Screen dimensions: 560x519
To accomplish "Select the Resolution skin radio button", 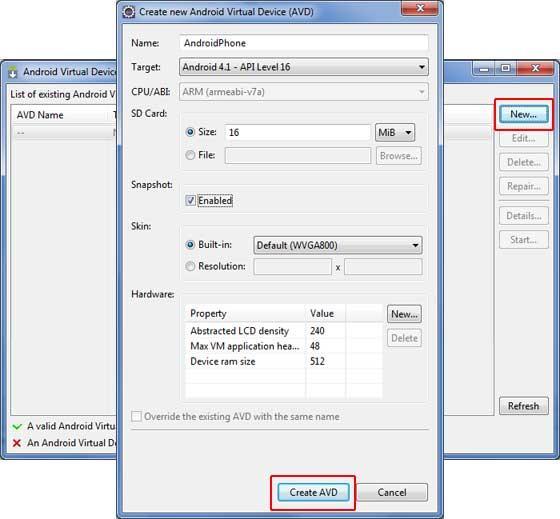I will click(190, 266).
